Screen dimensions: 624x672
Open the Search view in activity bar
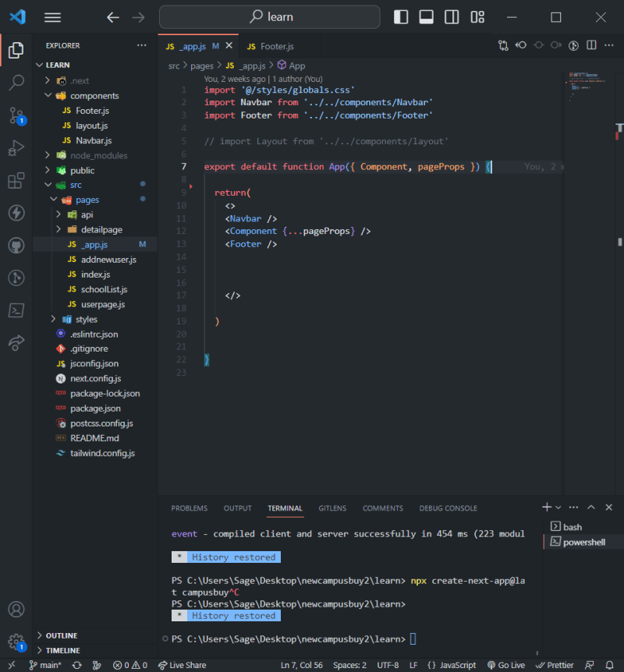16,83
